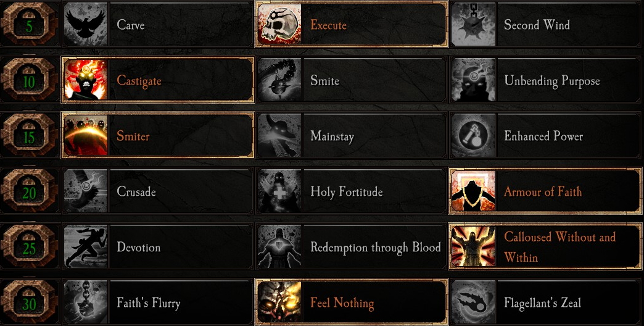Click the Holy Fortitude cross icon
The height and width of the screenshot is (326, 644).
point(279,191)
